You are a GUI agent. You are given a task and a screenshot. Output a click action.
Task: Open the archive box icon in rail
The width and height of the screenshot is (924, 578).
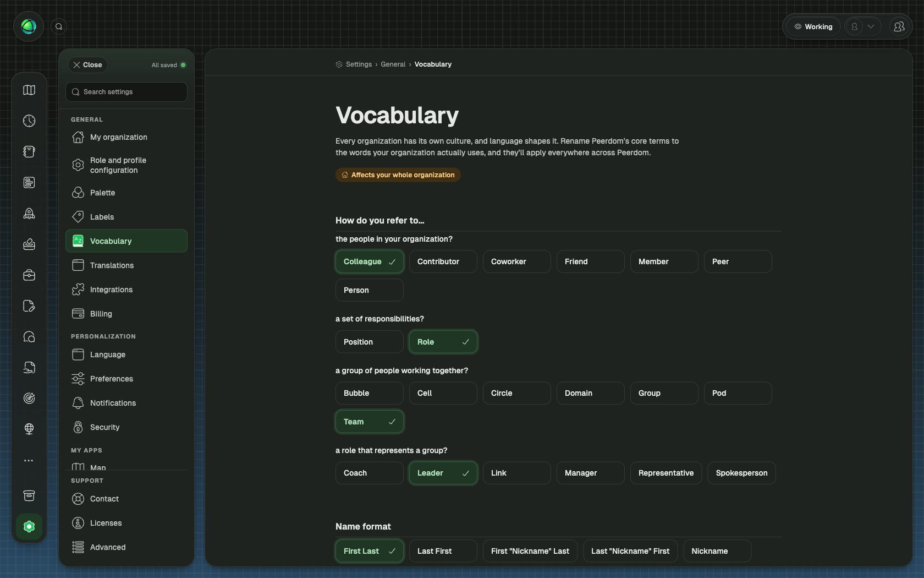[x=29, y=495]
